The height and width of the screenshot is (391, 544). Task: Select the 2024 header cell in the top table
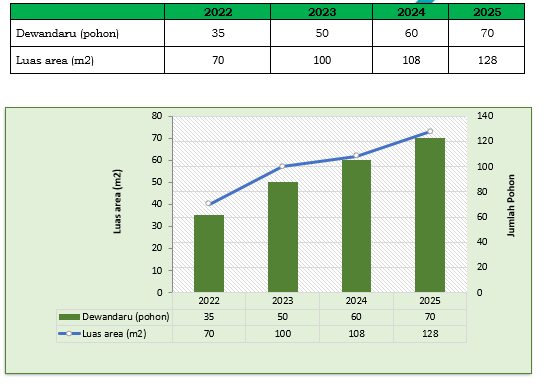[x=410, y=12]
